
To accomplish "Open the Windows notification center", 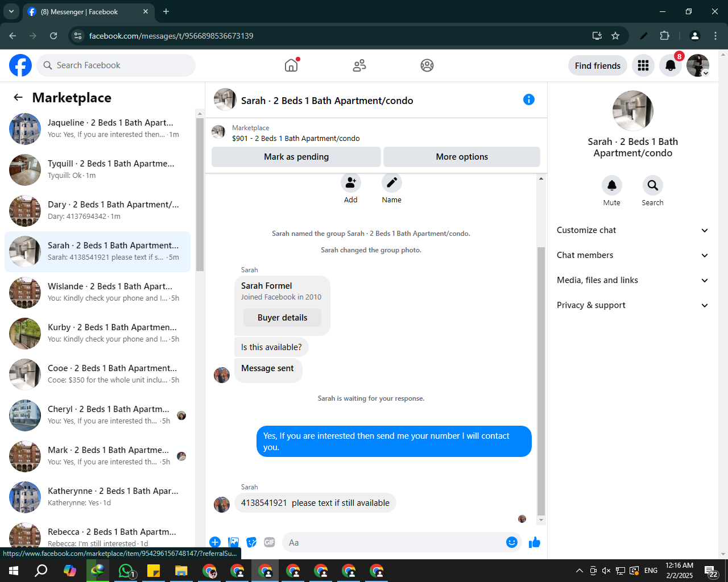I will click(711, 571).
